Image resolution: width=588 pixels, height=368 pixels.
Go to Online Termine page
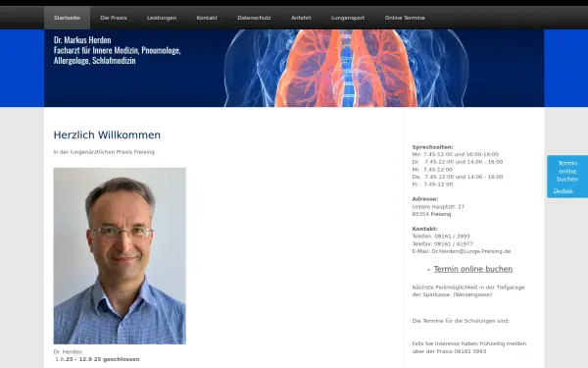point(405,18)
